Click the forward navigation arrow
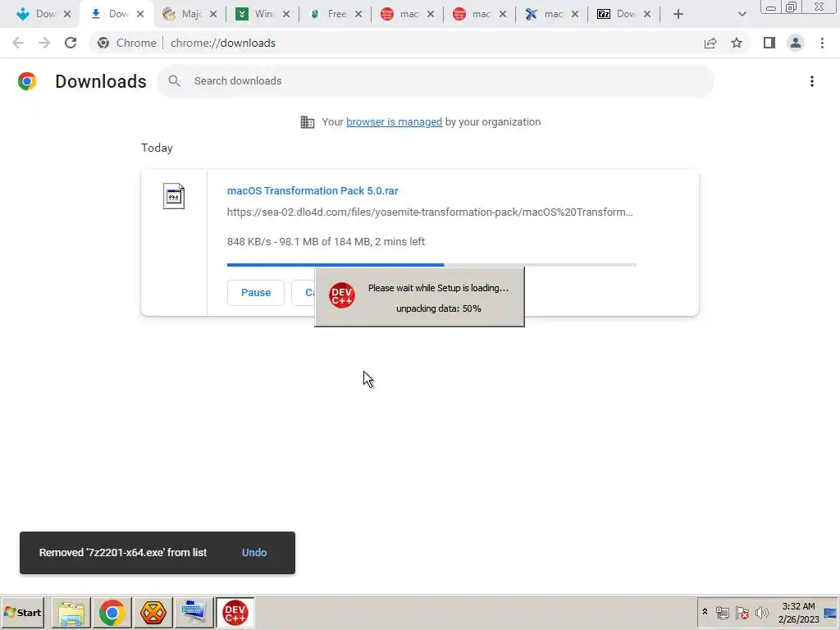This screenshot has width=840, height=630. click(44, 43)
